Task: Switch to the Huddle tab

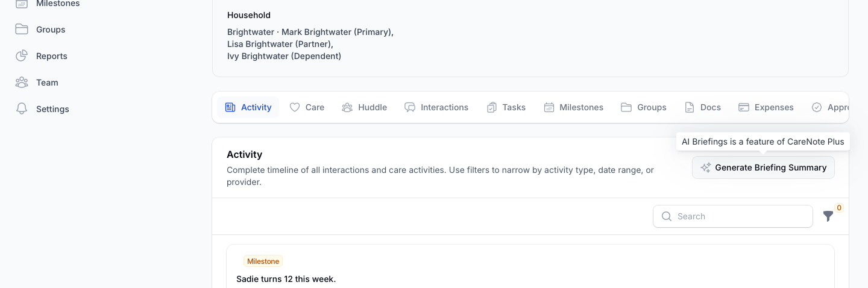Action: tap(364, 107)
